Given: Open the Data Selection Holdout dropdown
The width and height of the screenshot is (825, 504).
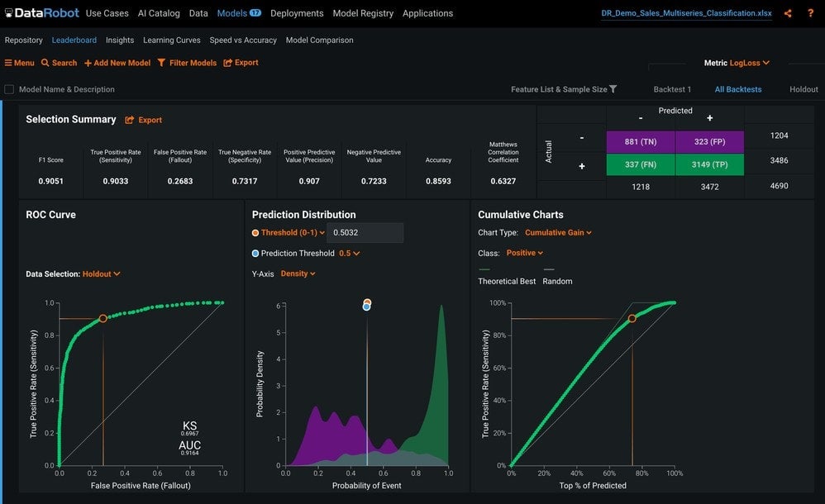Looking at the screenshot, I should coord(101,274).
